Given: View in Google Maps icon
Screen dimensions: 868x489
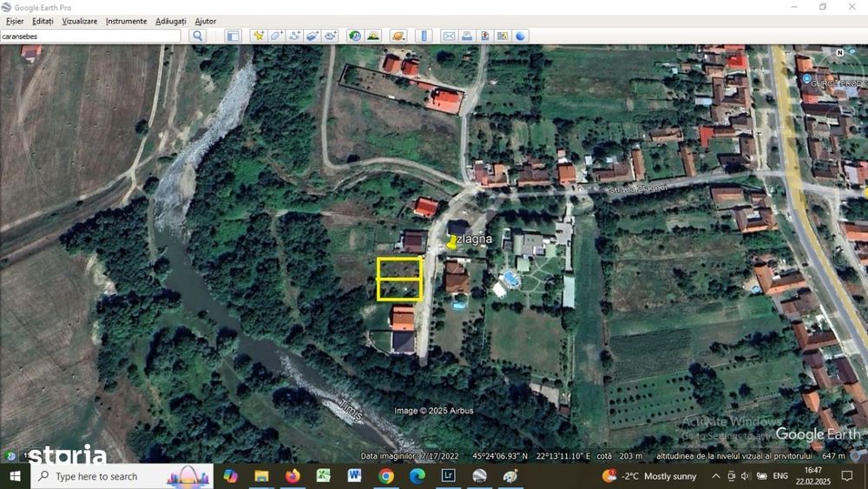Looking at the screenshot, I should click(502, 36).
